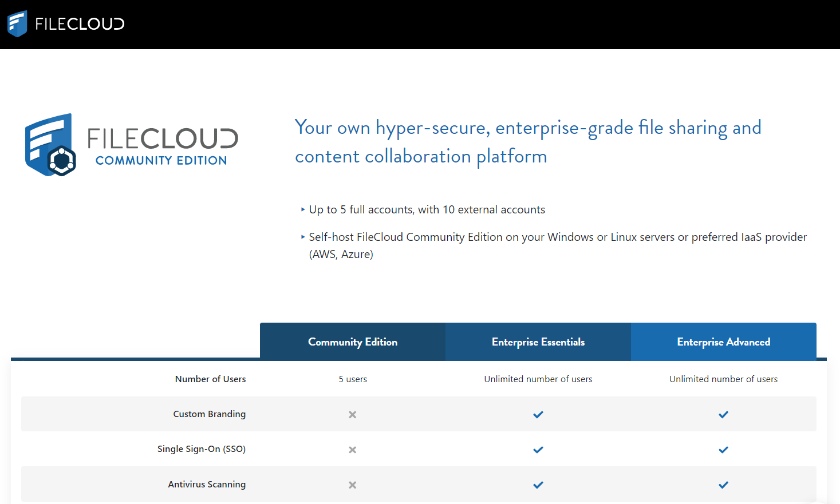The image size is (840, 504).
Task: Click SSO checkmark under Enterprise Advanced
Action: (724, 450)
